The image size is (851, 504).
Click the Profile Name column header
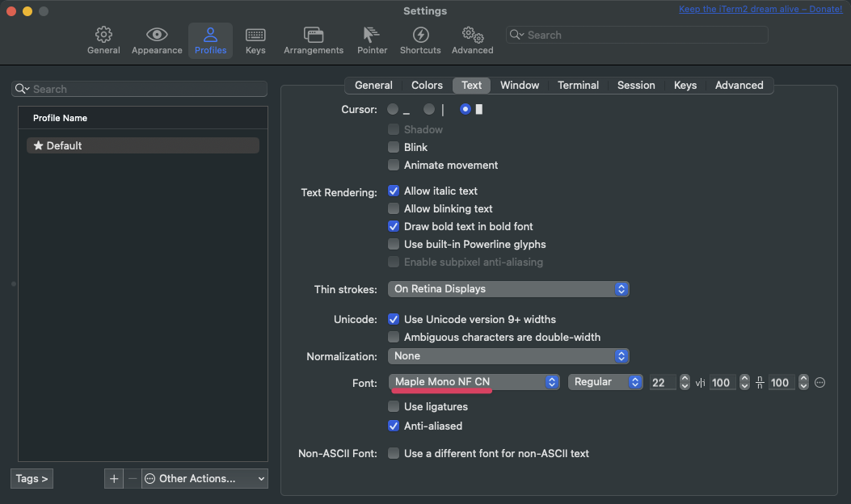click(x=143, y=118)
